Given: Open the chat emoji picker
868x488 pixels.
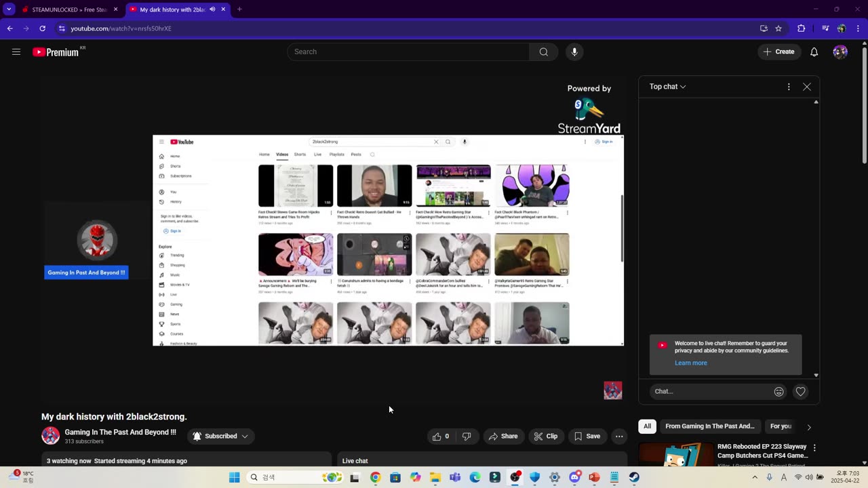Looking at the screenshot, I should tap(779, 391).
